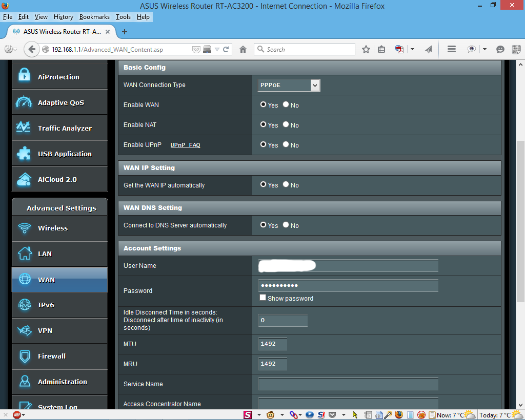525x420 pixels.
Task: Open the File menu
Action: click(8, 17)
